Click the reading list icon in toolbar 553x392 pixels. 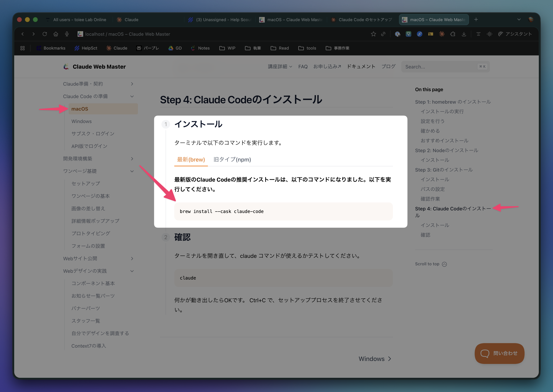tap(478, 34)
